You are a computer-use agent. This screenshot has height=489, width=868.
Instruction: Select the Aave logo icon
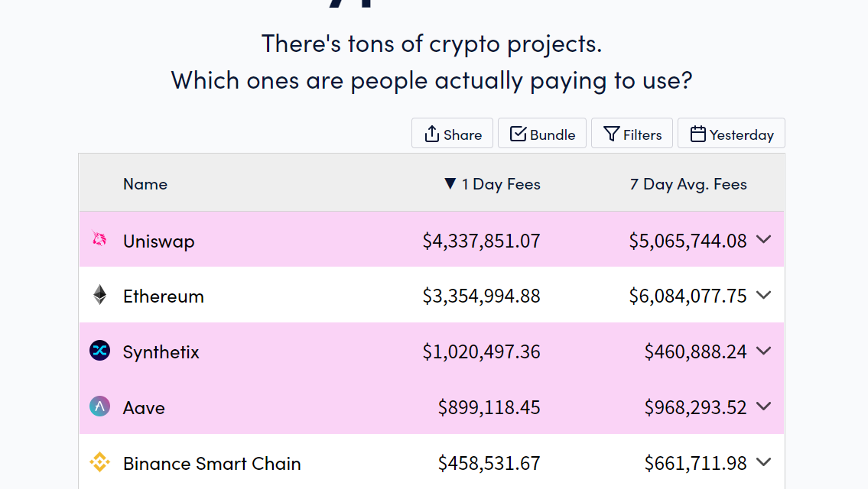99,406
